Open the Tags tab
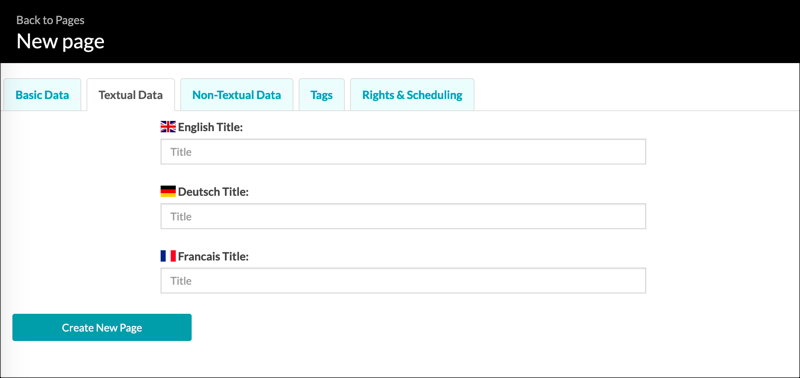The image size is (800, 378). [321, 94]
